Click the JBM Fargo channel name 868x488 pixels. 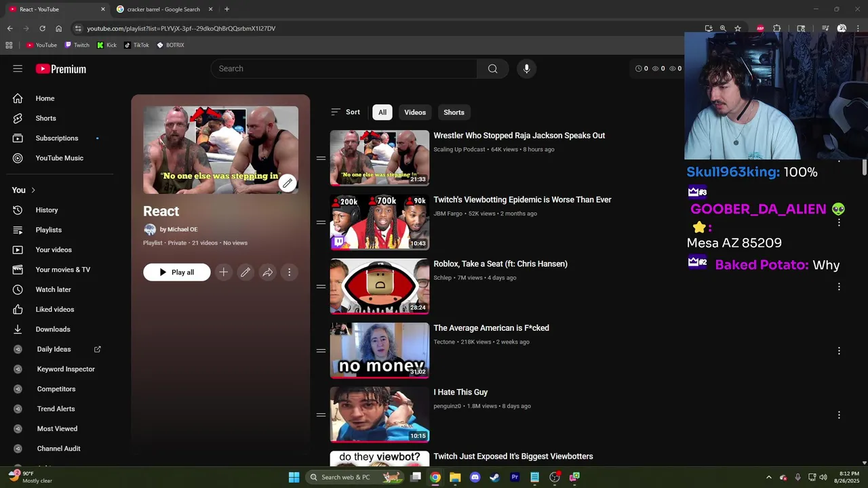[x=448, y=213]
